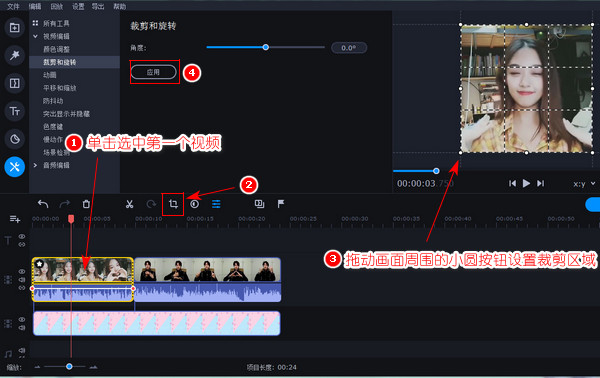
Task: Click the scissors split icon
Action: (x=129, y=204)
